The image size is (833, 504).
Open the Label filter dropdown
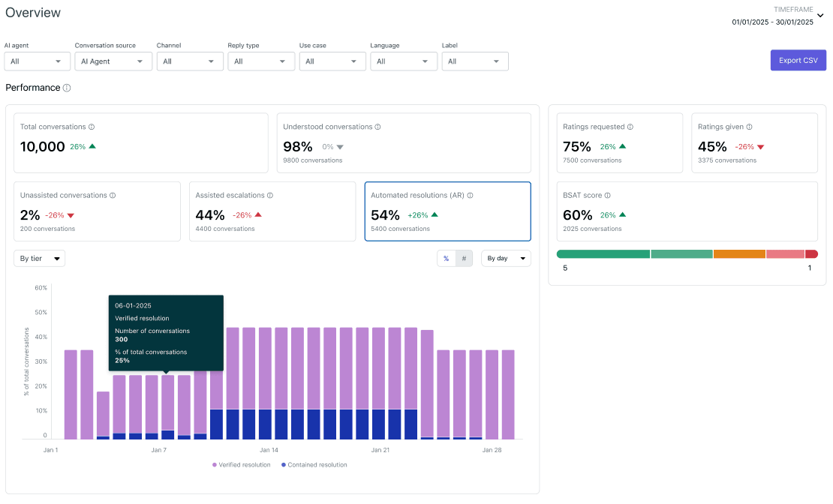click(x=475, y=61)
